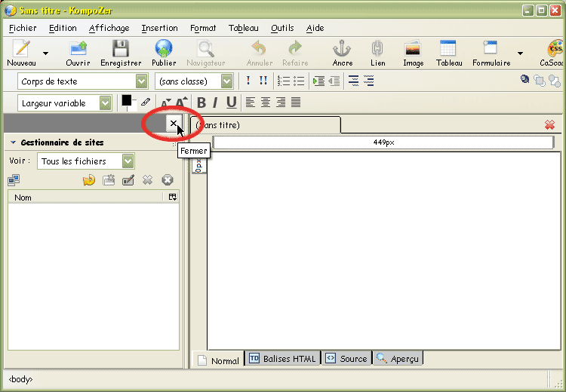Screen dimensions: 566x392
Task: Open the dropdown arrow beside Formulaire
Action: tap(520, 54)
